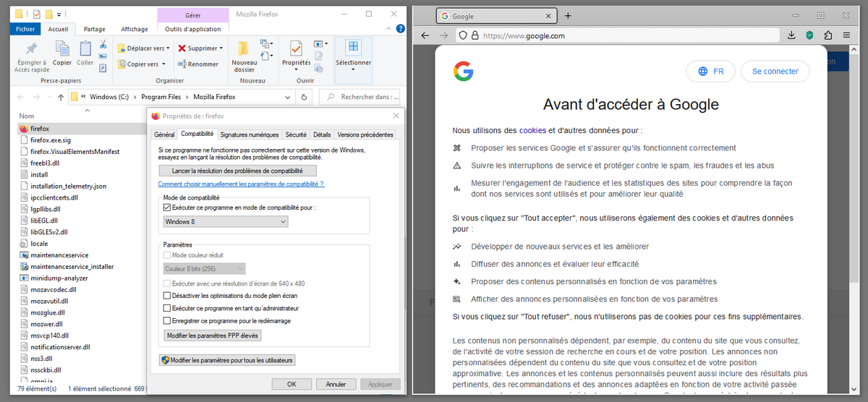Expand the Supprimer dropdown arrow
The image size is (868, 402).
click(x=221, y=48)
